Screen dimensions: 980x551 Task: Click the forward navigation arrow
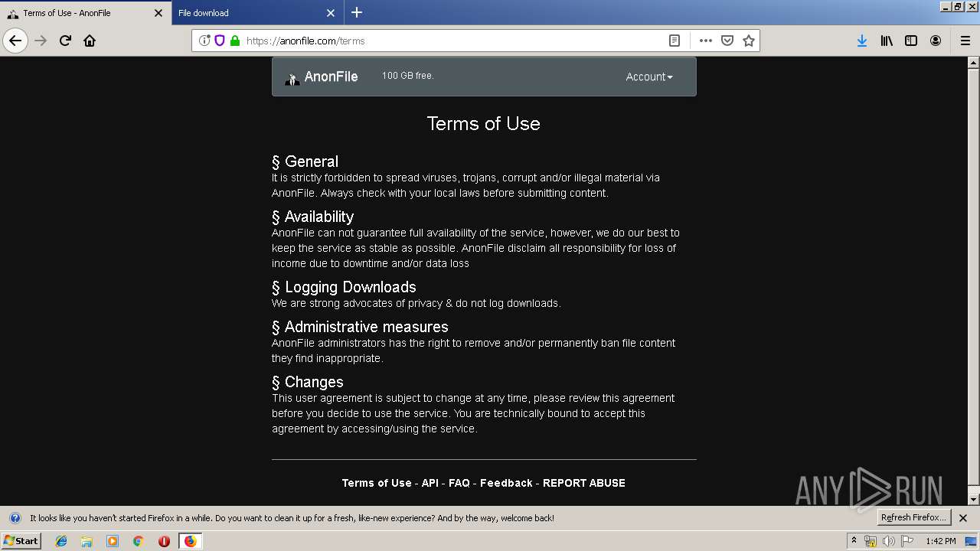[41, 41]
